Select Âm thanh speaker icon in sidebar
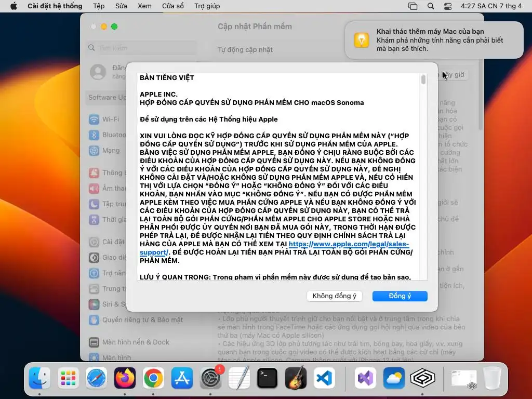This screenshot has height=399, width=532. click(x=94, y=188)
